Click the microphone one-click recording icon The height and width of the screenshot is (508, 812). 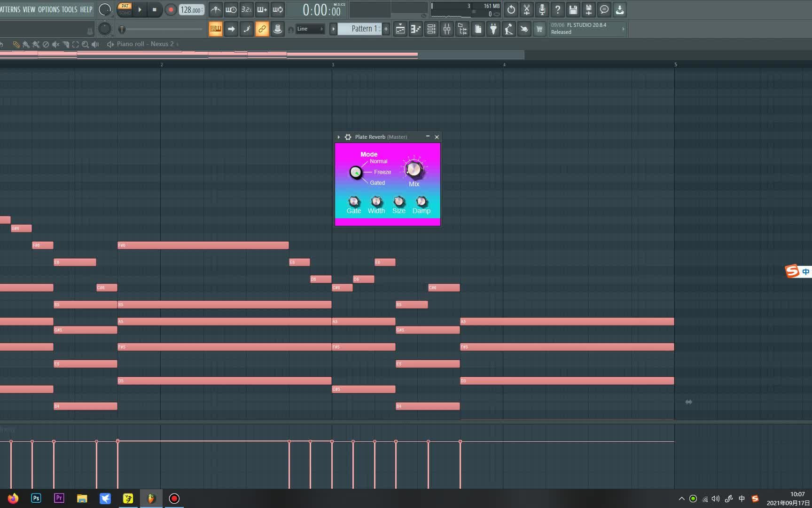coord(542,9)
